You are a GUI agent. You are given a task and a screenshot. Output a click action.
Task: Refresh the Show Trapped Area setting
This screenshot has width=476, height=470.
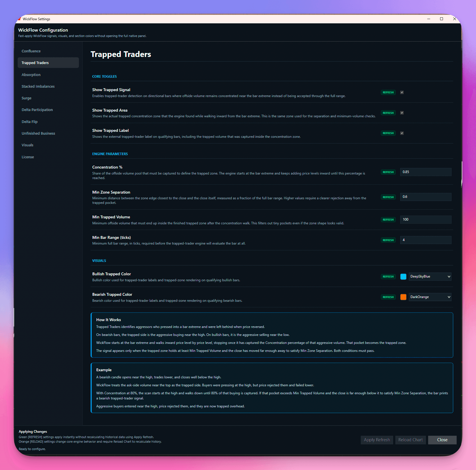coord(388,113)
